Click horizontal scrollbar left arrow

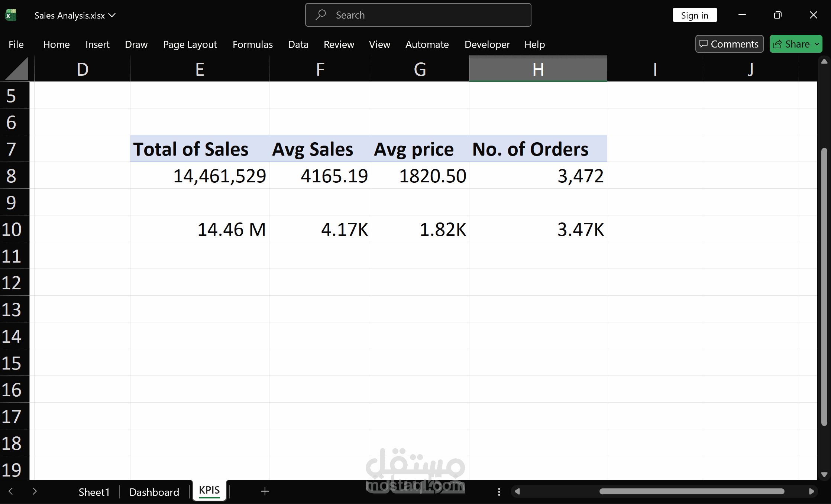pos(517,491)
